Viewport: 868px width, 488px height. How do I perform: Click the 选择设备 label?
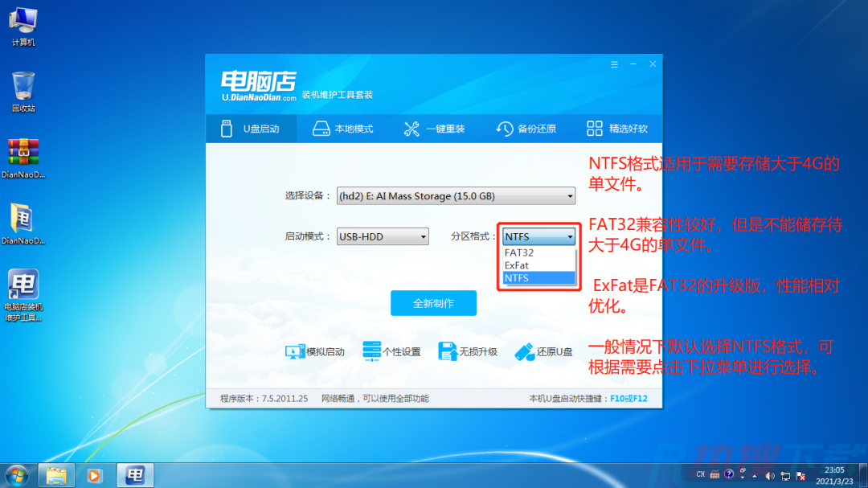pos(307,195)
